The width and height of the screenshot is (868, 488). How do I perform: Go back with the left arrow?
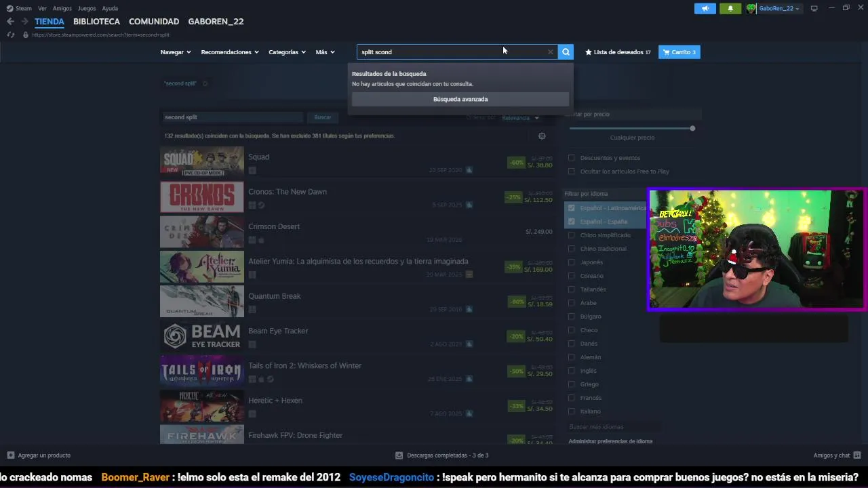point(10,22)
